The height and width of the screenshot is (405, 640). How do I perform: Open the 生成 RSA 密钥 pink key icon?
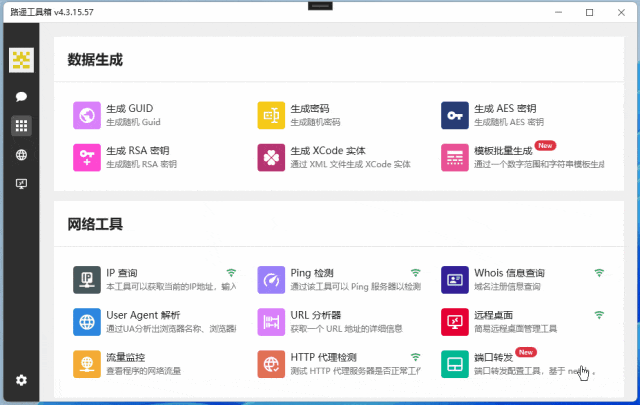click(x=87, y=158)
